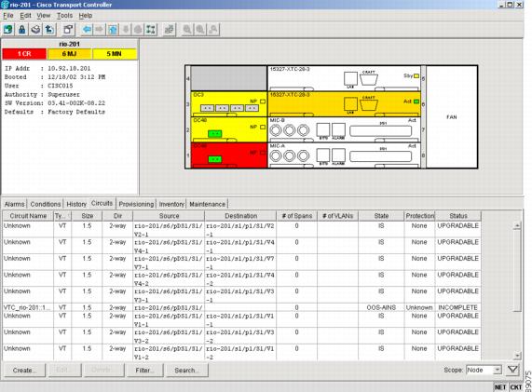Go to parent view toolbar icon
Screen dimensions: 532x392
[x=113, y=30]
